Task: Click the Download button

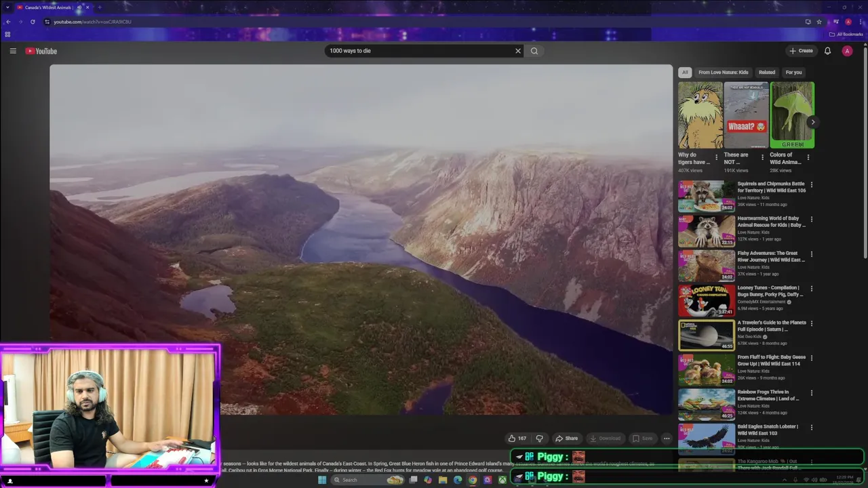Action: pos(605,439)
